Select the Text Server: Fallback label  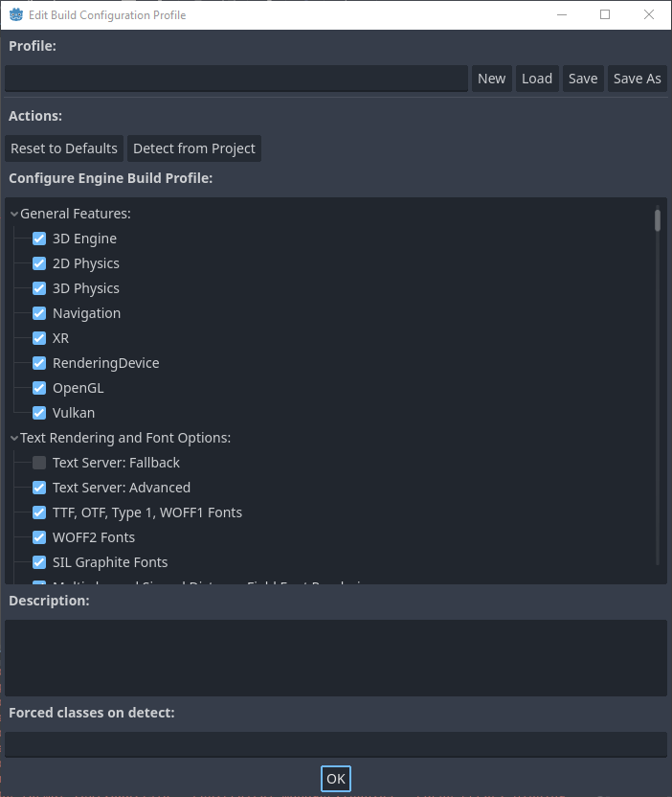(x=117, y=463)
